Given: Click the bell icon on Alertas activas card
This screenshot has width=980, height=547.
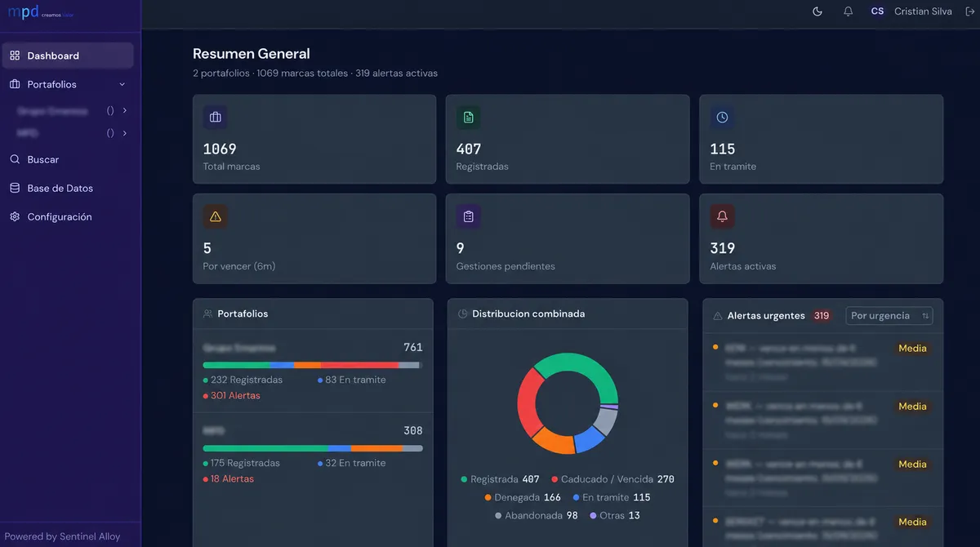Looking at the screenshot, I should tap(722, 216).
